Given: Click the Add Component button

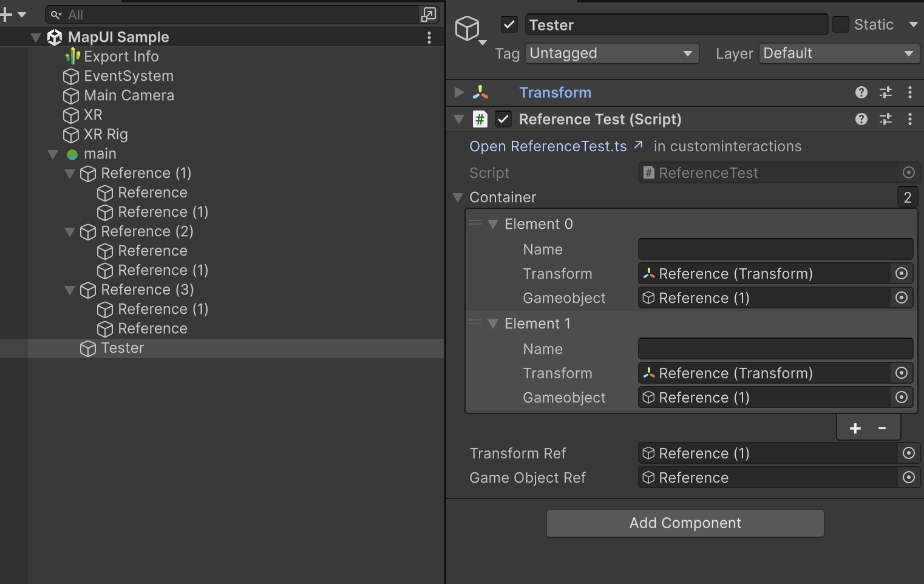Looking at the screenshot, I should pos(685,523).
